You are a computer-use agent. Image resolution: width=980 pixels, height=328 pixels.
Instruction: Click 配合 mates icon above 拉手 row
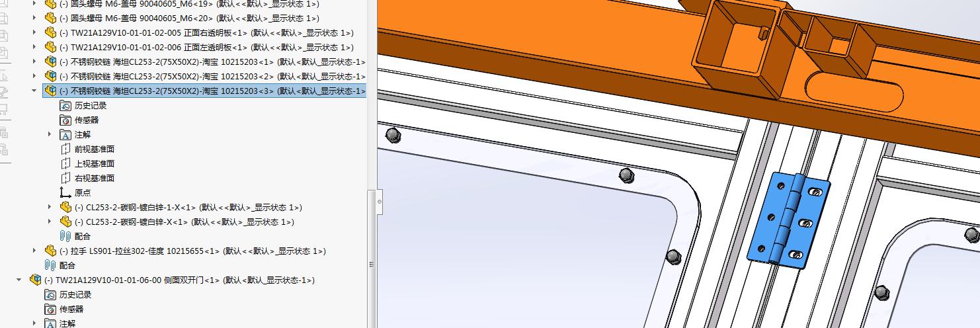(65, 237)
